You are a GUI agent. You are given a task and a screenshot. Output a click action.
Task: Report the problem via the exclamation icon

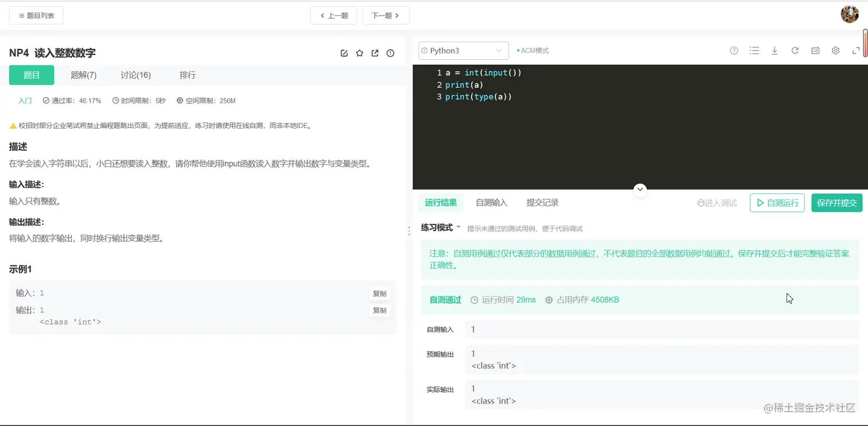click(x=390, y=53)
